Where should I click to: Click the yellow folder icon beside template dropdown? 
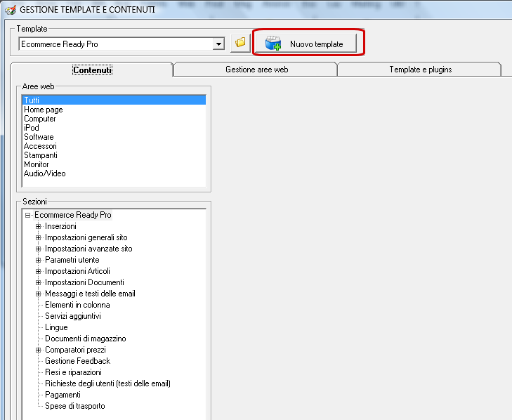pos(240,43)
